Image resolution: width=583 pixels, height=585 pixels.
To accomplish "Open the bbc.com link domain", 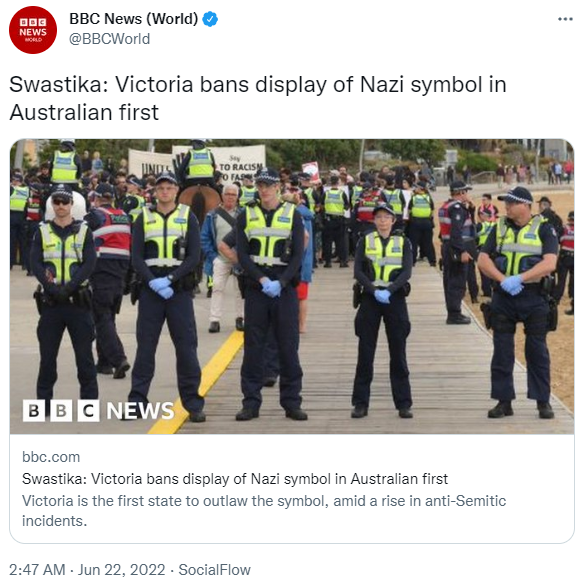I will [51, 457].
